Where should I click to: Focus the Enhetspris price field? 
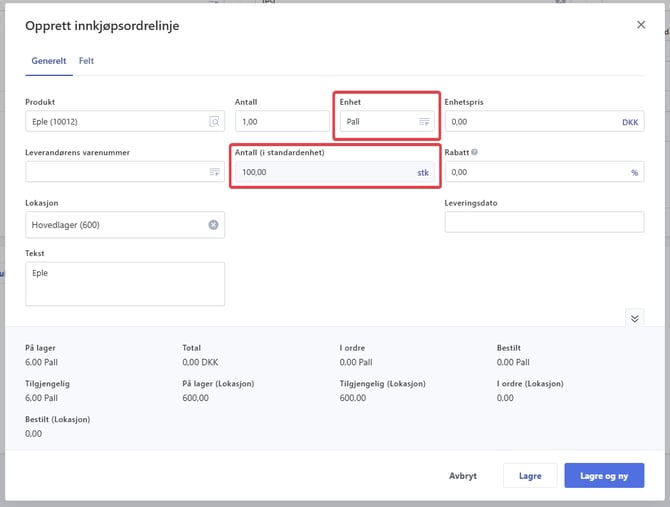click(x=530, y=122)
